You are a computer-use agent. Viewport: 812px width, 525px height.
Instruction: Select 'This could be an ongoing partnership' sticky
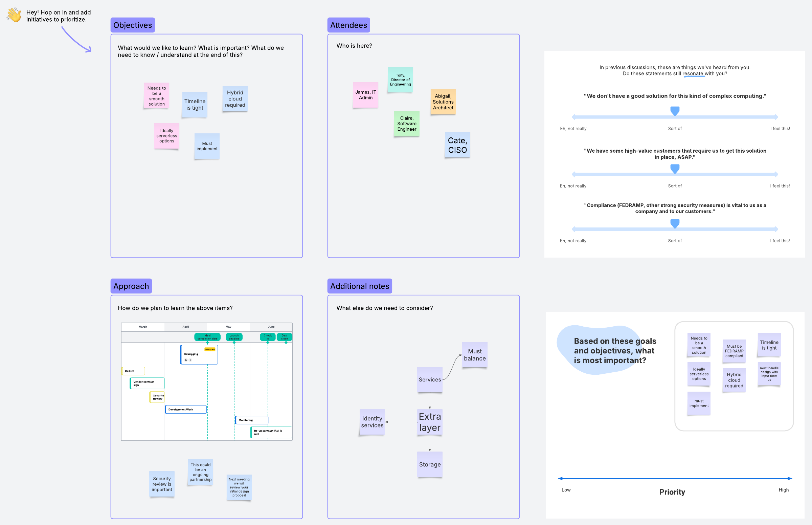[x=200, y=472]
